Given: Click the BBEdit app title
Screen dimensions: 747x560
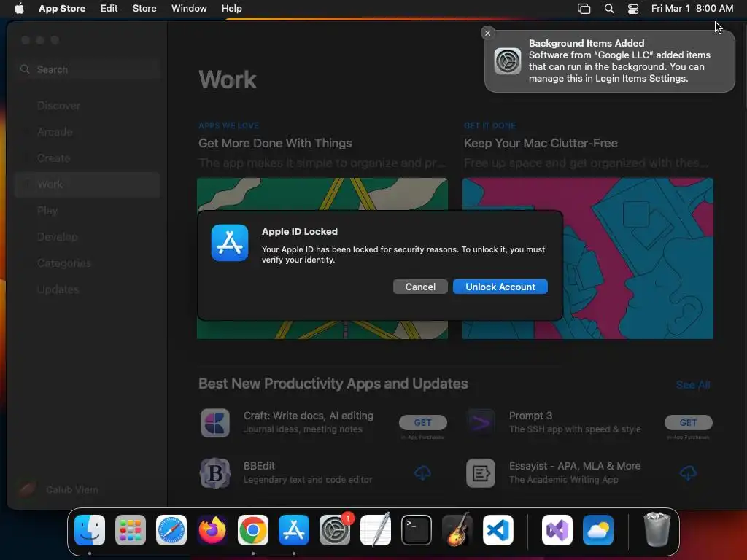Looking at the screenshot, I should tap(259, 466).
